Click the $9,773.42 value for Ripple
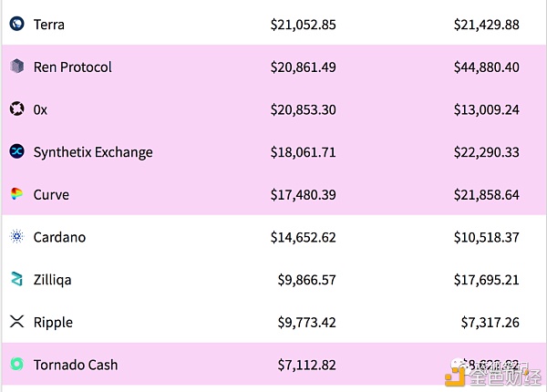Viewport: 547px width, 392px height. click(x=306, y=322)
